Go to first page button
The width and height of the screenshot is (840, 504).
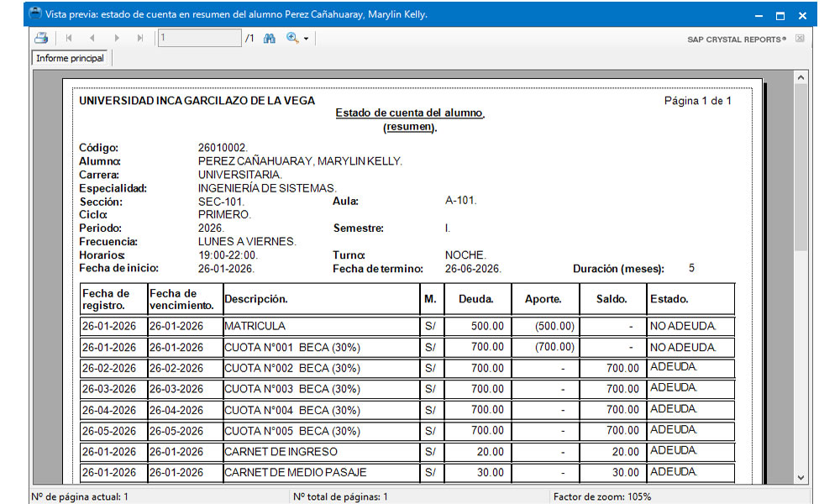(x=69, y=38)
